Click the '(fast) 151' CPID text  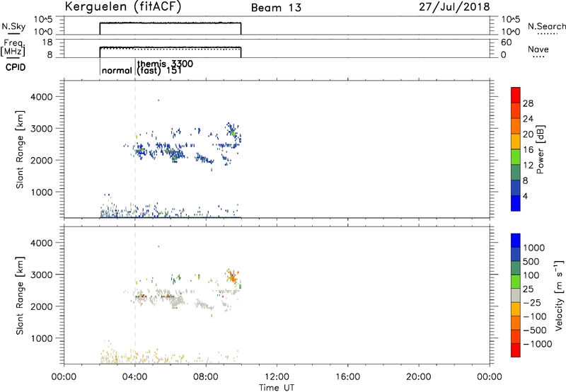coord(159,70)
